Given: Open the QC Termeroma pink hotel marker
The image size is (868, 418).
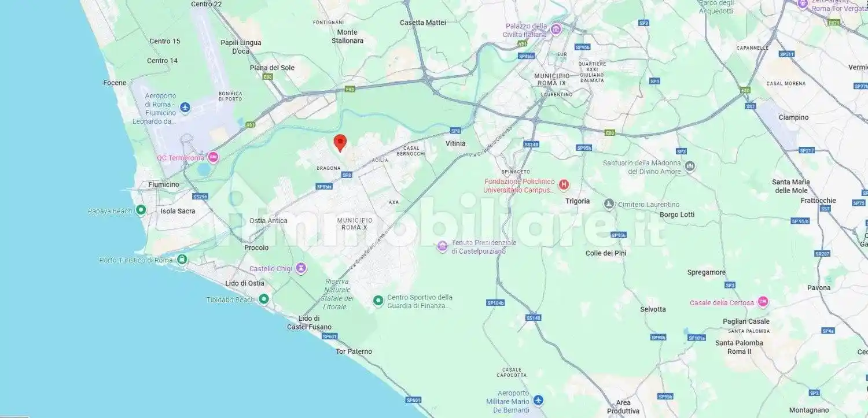Looking at the screenshot, I should pyautogui.click(x=213, y=157).
